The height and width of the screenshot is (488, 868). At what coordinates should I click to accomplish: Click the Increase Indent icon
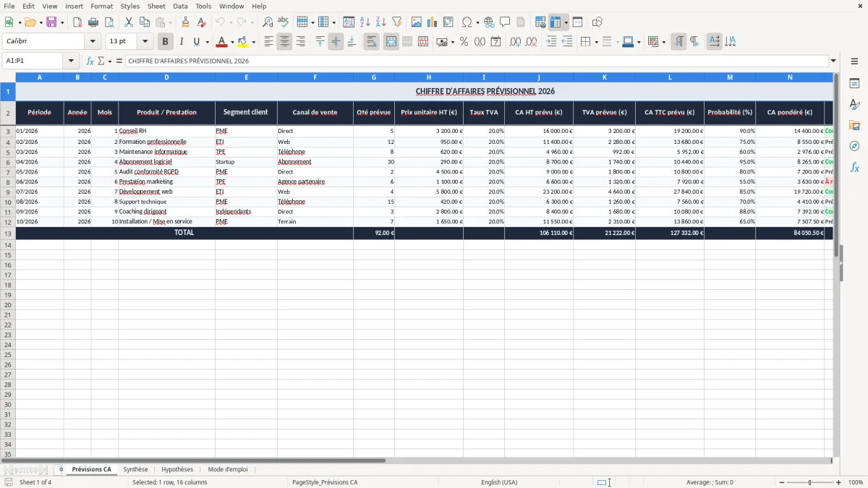551,42
